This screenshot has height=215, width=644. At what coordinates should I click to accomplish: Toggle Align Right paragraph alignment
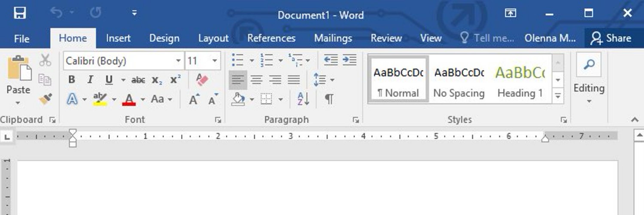tap(275, 80)
